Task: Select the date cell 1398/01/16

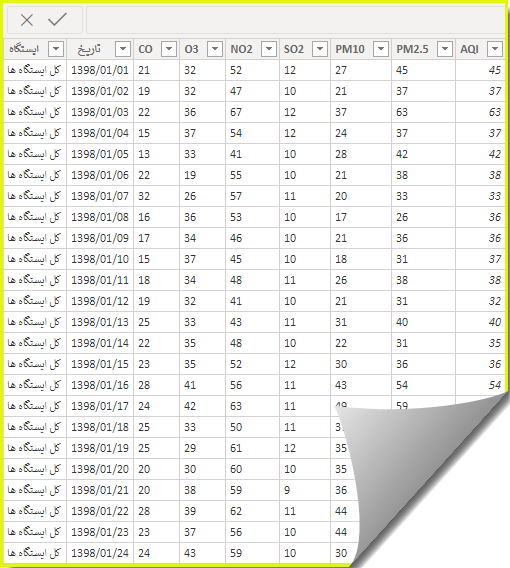Action: pos(100,385)
